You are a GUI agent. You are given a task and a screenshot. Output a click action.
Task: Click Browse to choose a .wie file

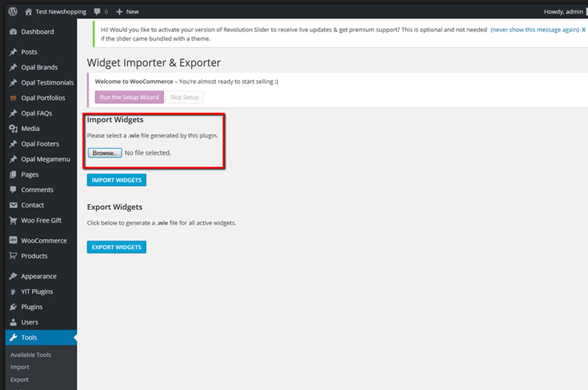click(105, 153)
